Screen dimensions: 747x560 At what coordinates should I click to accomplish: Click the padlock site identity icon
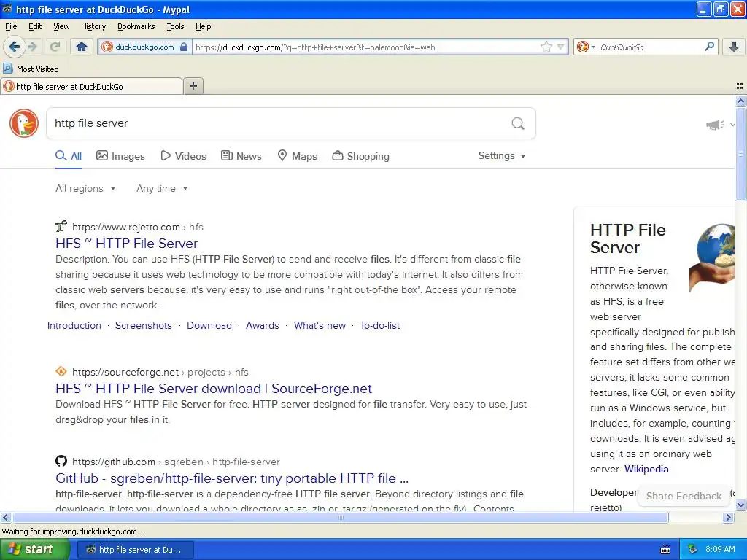coord(184,47)
